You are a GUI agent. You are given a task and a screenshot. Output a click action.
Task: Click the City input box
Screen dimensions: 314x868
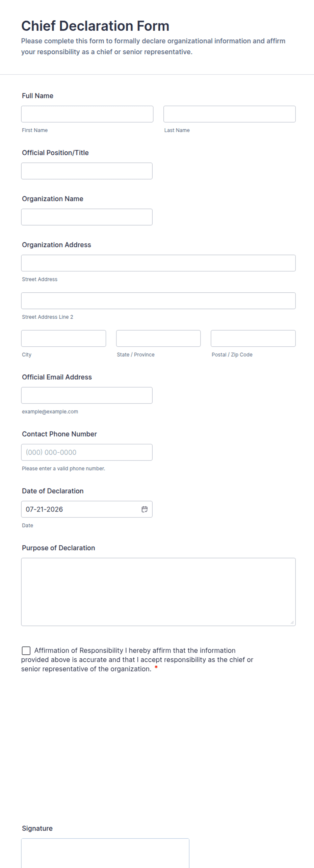63,338
